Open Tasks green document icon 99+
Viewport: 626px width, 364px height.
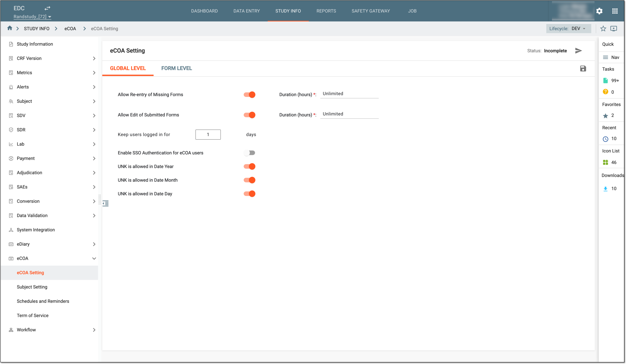click(x=605, y=80)
